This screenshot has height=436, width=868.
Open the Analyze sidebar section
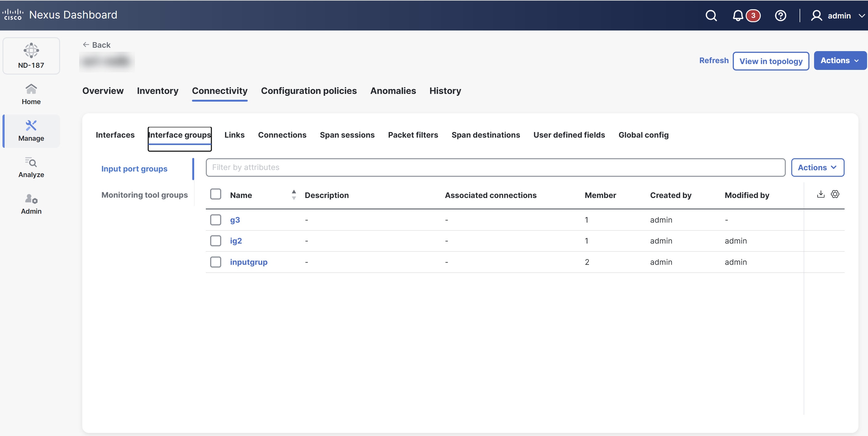point(31,167)
